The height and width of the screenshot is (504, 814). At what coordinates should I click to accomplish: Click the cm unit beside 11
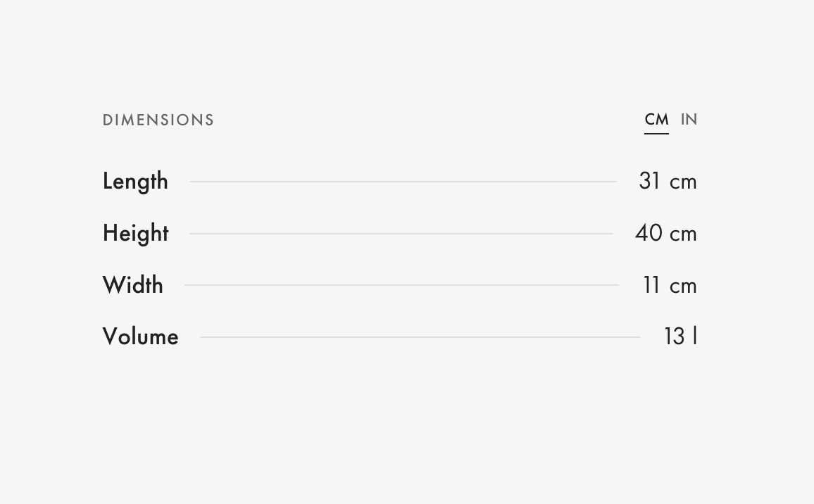tap(683, 286)
